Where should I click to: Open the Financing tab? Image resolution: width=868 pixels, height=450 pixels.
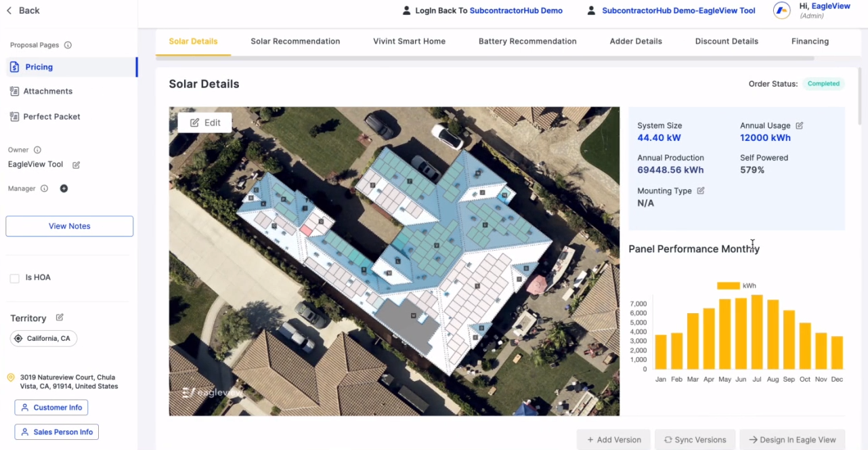pos(810,41)
